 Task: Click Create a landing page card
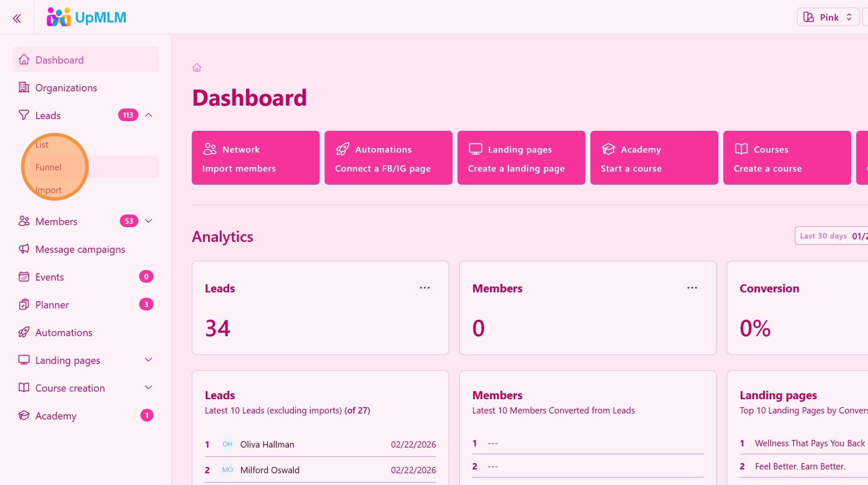(x=521, y=158)
